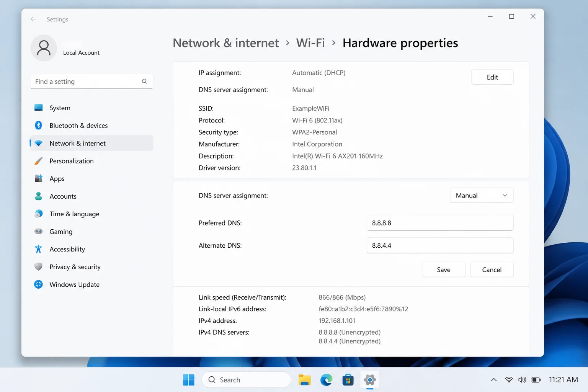The height and width of the screenshot is (392, 588).
Task: Click Intel(R) Wi-Fi 6 AX201 160MHz description
Action: click(337, 156)
